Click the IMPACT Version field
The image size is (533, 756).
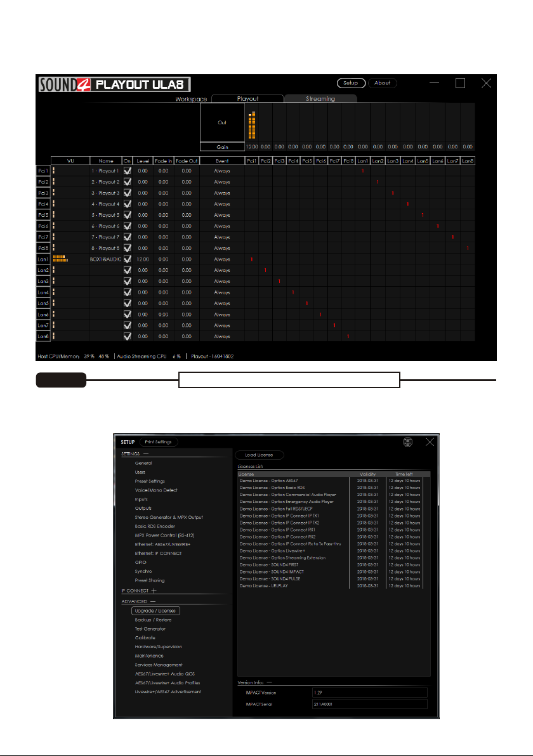pos(370,693)
